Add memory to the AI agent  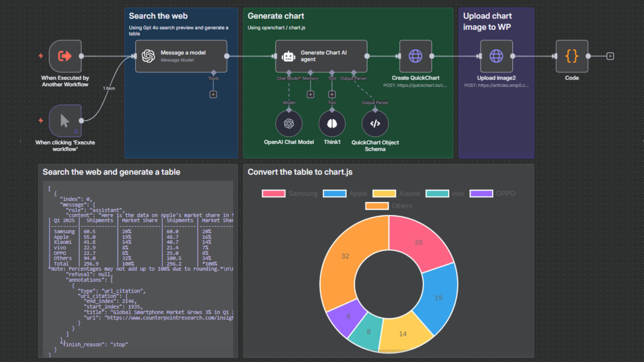point(311,95)
